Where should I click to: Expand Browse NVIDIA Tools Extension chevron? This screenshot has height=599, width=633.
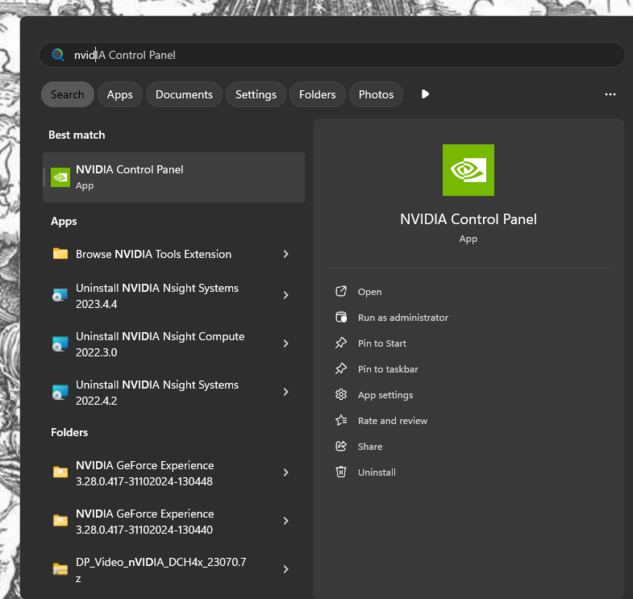tap(285, 254)
